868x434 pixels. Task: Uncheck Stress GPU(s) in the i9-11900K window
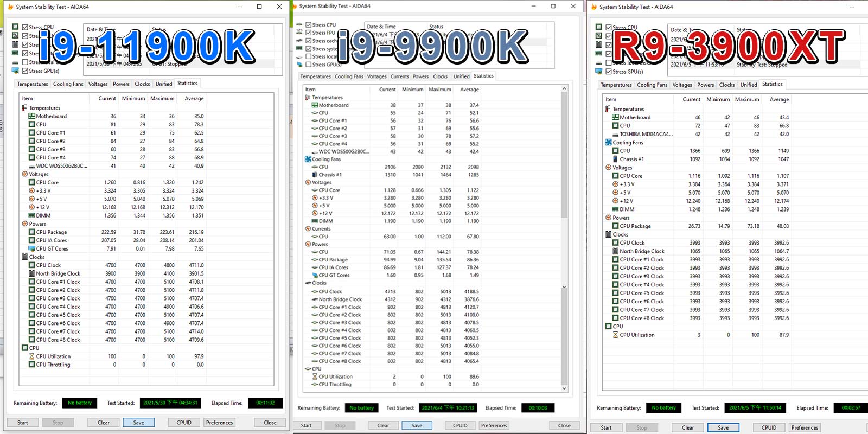point(25,71)
